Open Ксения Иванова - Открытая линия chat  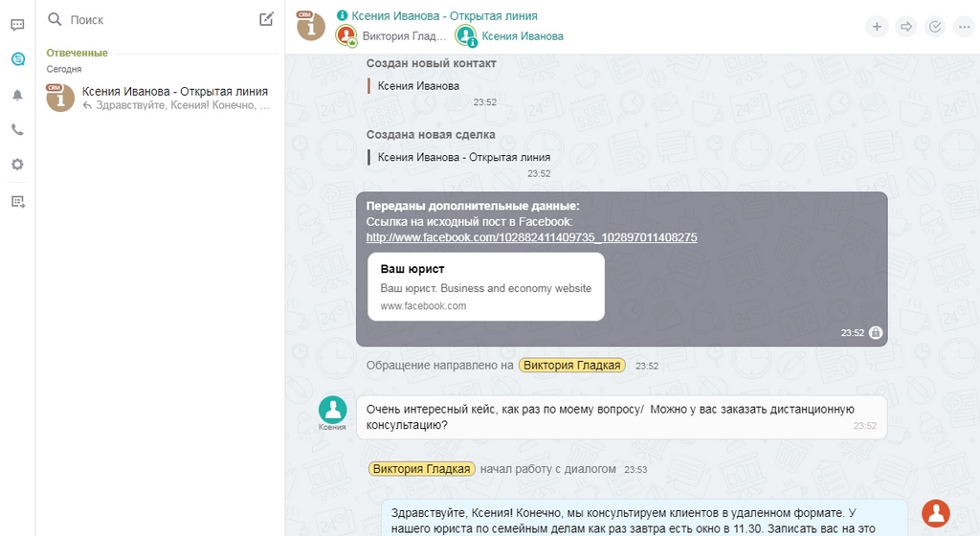[160, 98]
